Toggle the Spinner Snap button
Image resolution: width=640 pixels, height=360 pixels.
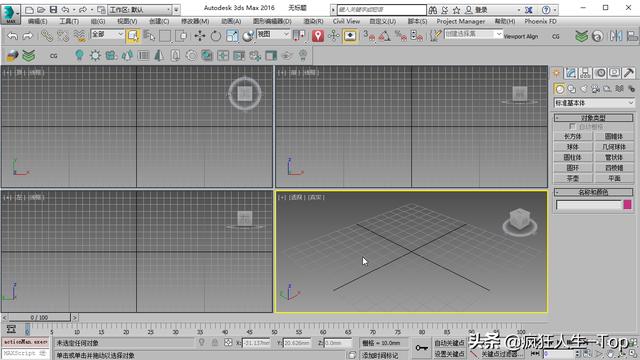(416, 36)
